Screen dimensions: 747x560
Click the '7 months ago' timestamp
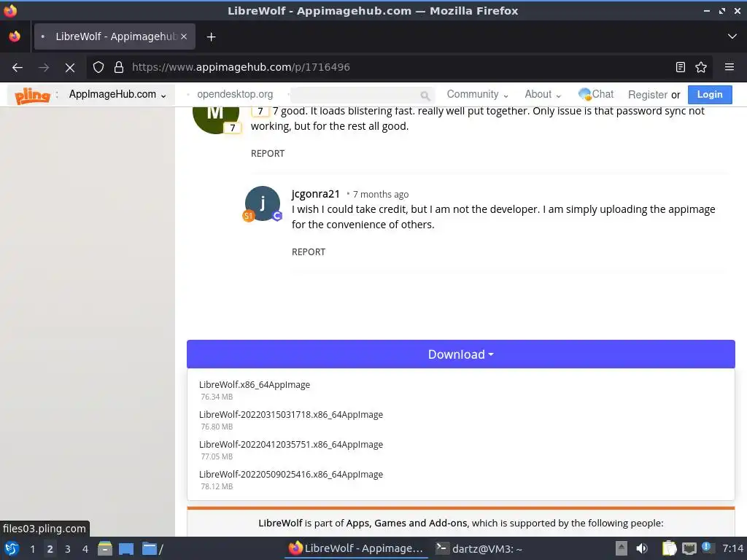coord(381,194)
